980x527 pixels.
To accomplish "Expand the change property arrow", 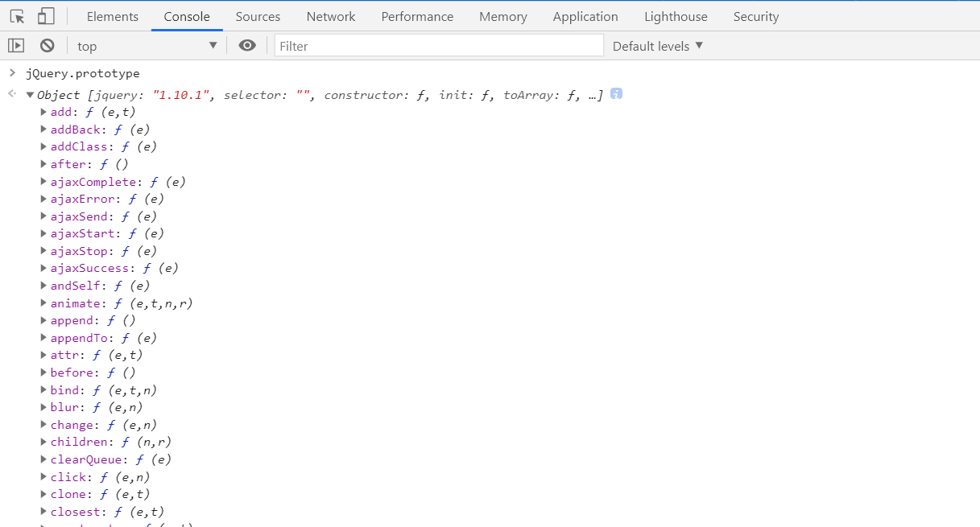I will click(x=43, y=425).
